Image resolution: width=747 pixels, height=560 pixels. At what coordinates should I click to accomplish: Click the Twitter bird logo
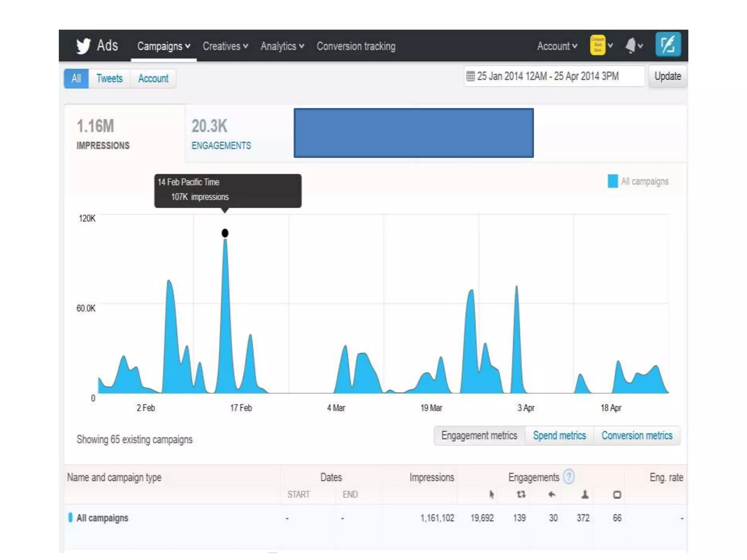[x=83, y=46]
